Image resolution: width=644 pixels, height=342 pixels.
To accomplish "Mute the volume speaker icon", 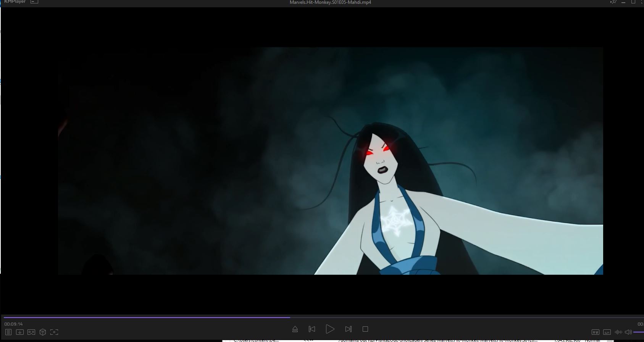I will click(x=628, y=332).
